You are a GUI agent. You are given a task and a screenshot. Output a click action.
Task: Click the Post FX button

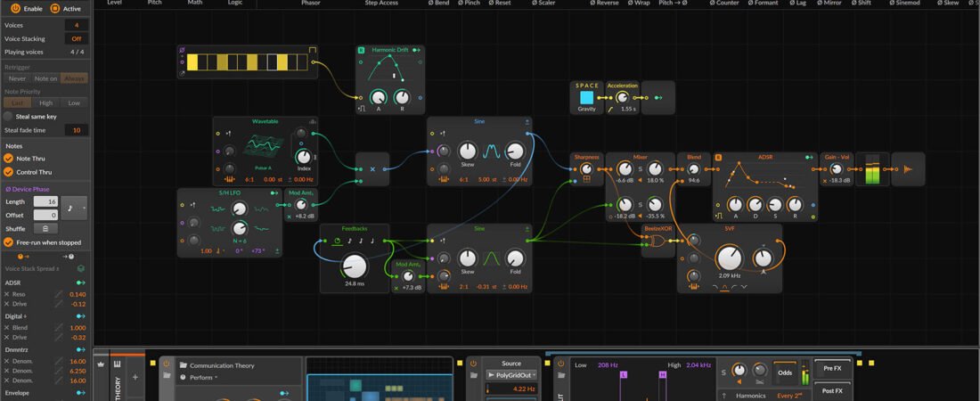pyautogui.click(x=832, y=390)
